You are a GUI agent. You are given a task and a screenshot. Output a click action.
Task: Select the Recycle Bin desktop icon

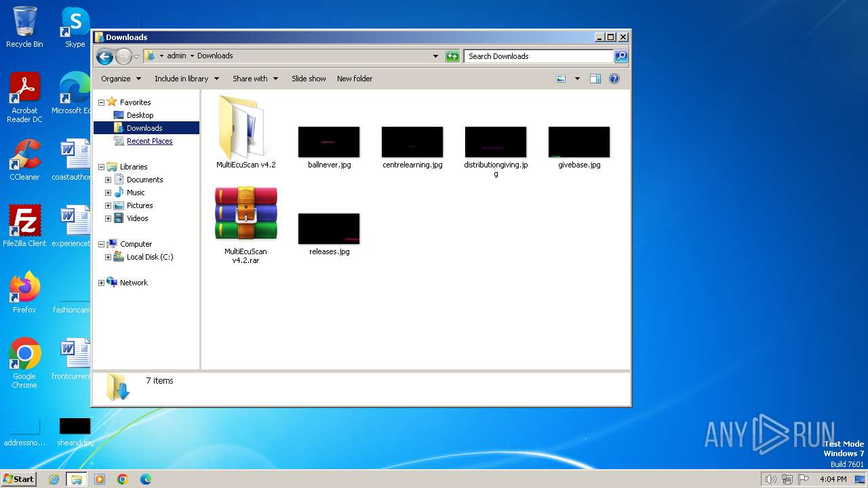[24, 27]
